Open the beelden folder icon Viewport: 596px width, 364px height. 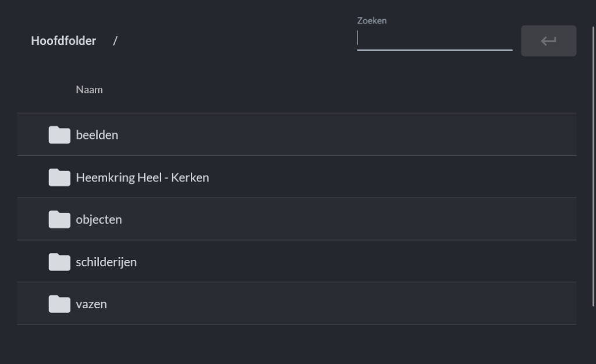[59, 135]
